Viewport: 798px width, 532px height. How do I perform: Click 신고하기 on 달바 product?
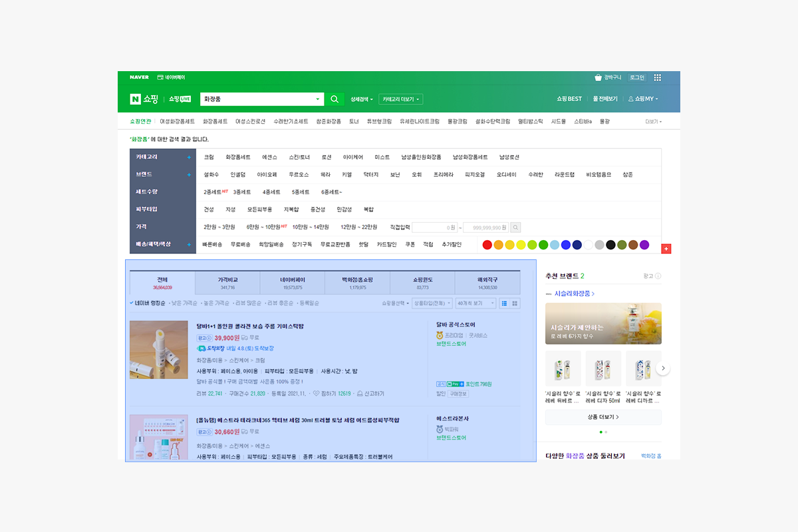tap(370, 394)
